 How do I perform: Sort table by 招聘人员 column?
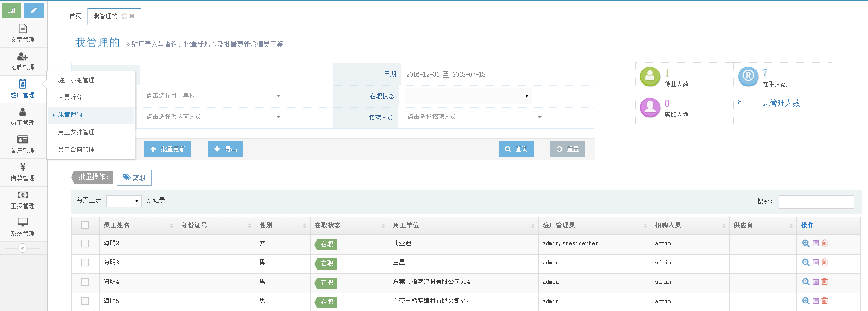pyautogui.click(x=690, y=225)
